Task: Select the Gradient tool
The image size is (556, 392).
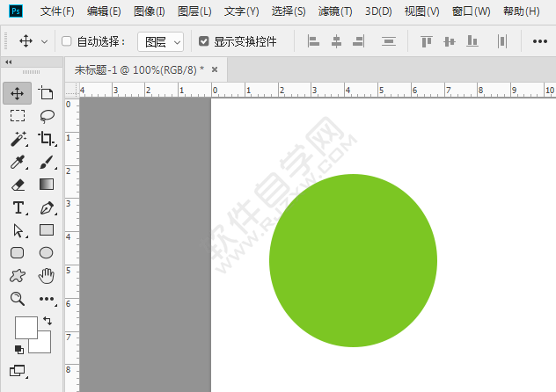Action: coord(47,185)
